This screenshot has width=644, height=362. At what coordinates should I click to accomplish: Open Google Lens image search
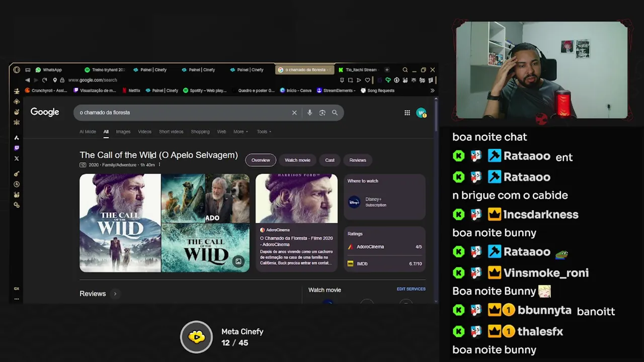point(322,113)
